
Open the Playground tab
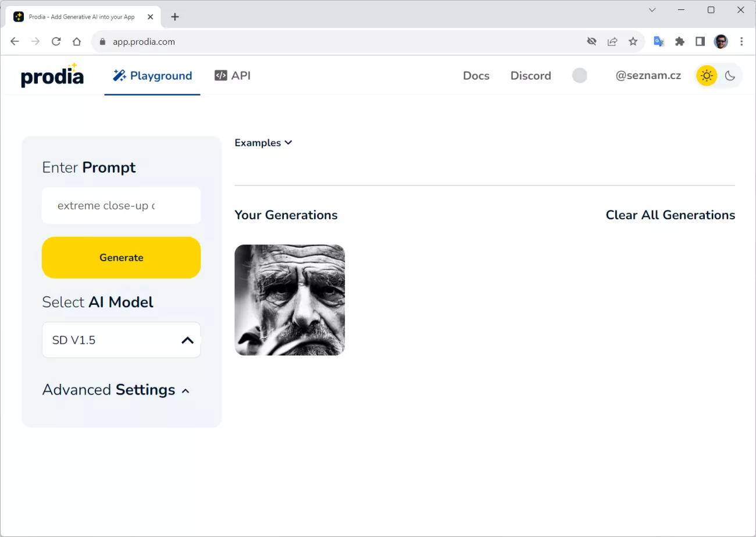coord(152,76)
